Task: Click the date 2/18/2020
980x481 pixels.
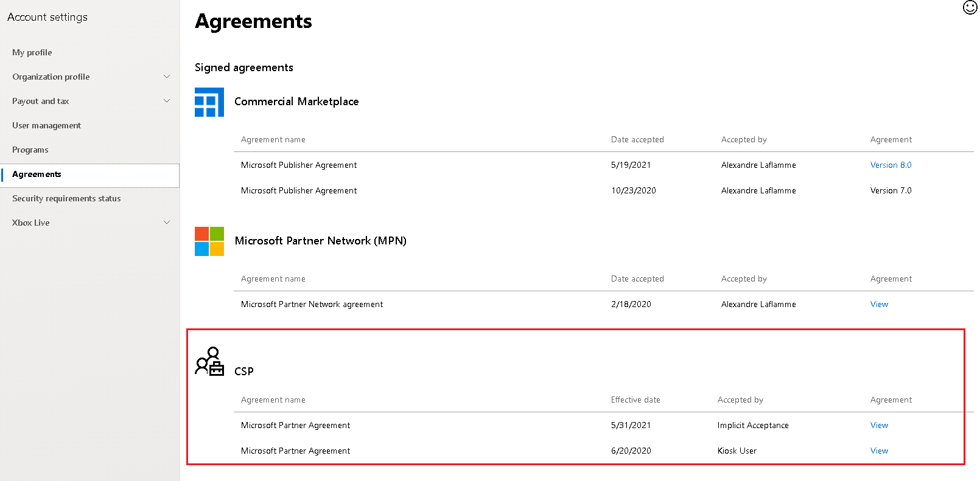Action: [631, 304]
